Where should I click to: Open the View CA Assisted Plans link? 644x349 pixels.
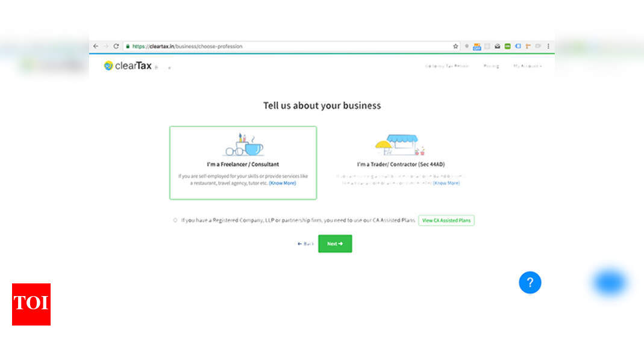click(446, 220)
